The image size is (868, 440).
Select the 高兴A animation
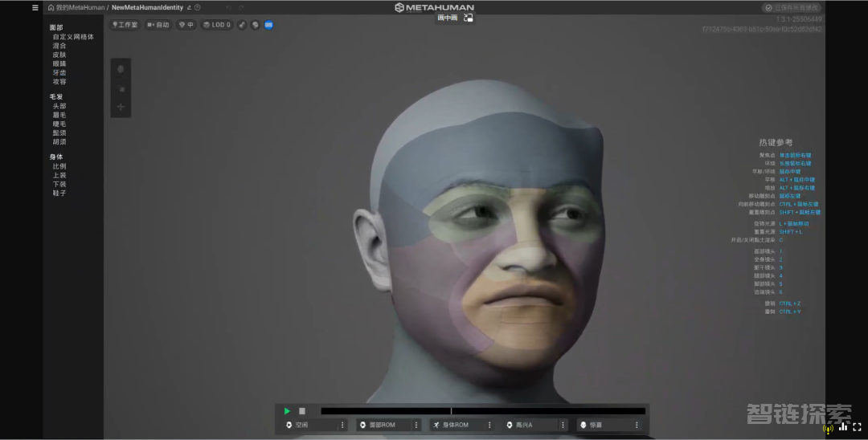coord(530,425)
